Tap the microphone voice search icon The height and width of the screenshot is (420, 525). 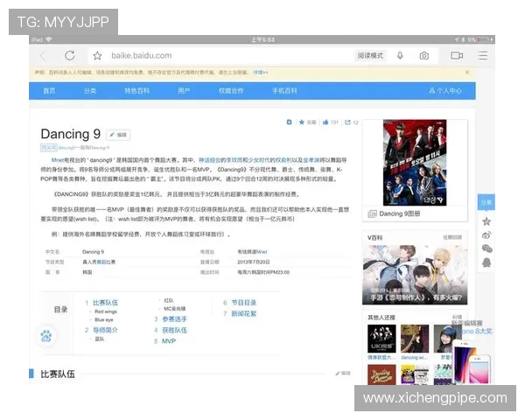(400, 56)
